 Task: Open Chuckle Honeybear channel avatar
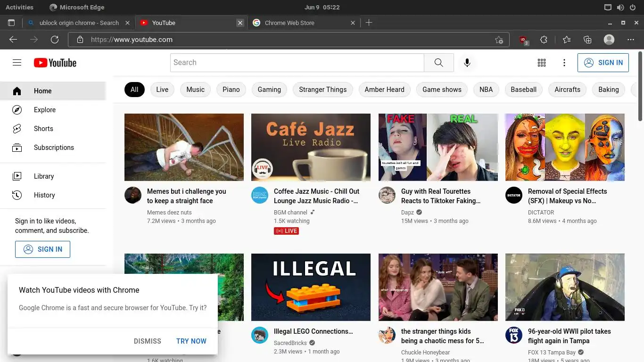click(387, 335)
